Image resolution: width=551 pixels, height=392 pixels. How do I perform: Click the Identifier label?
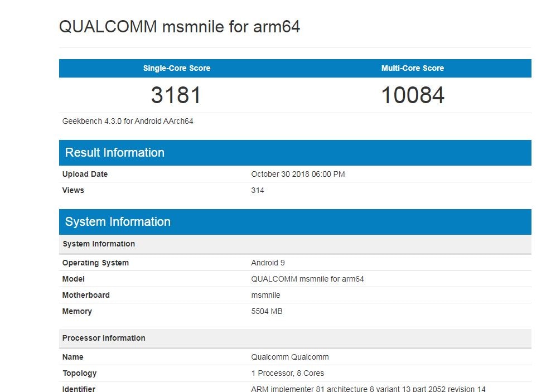click(x=79, y=389)
